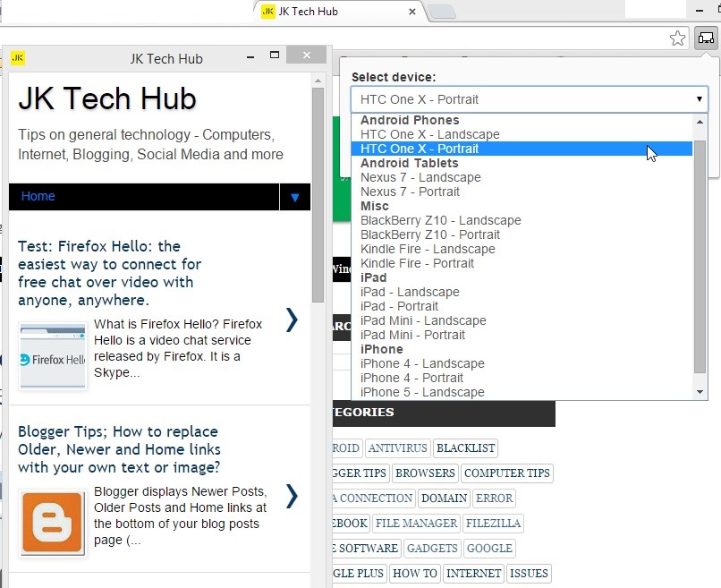Open the FILEZILLA category tag
The width and height of the screenshot is (721, 588).
point(493,524)
